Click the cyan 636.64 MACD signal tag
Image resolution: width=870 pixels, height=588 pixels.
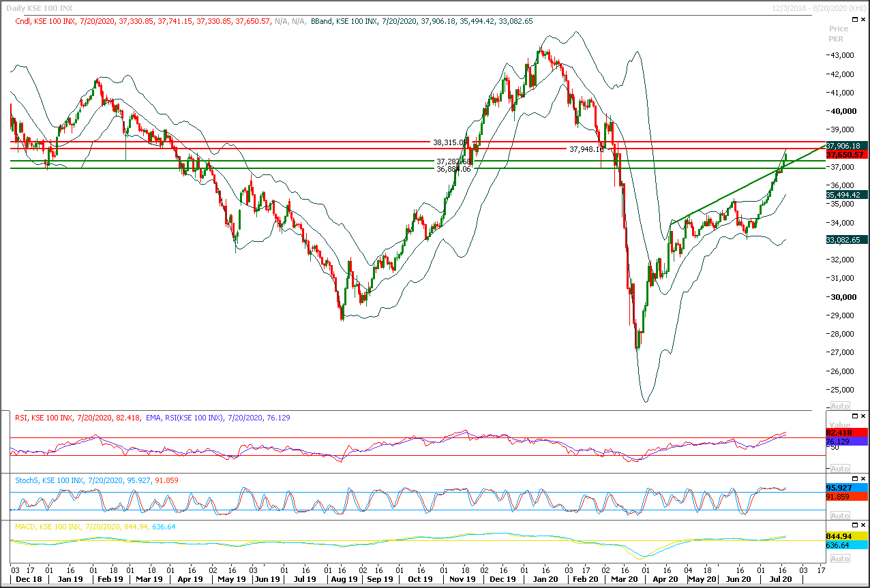point(846,545)
